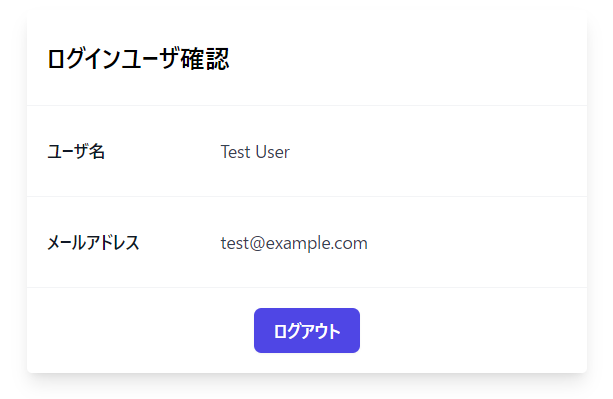Click ログ text on the purple button

coord(287,331)
